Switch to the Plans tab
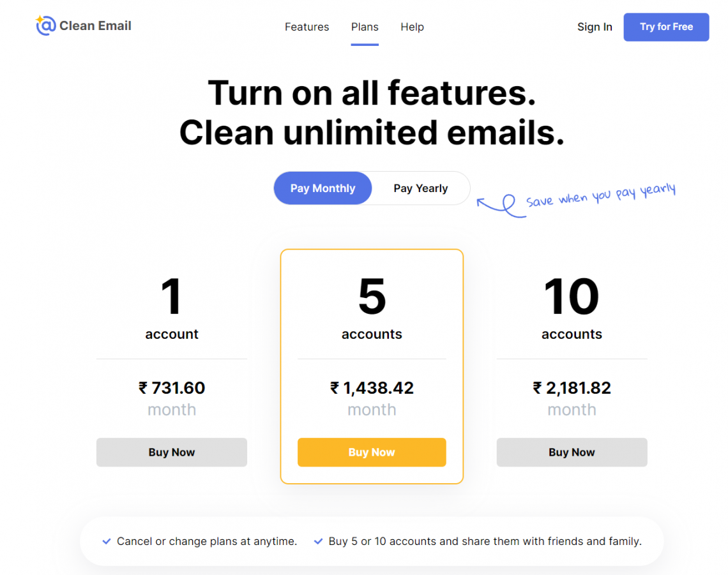The image size is (728, 575). 365,27
